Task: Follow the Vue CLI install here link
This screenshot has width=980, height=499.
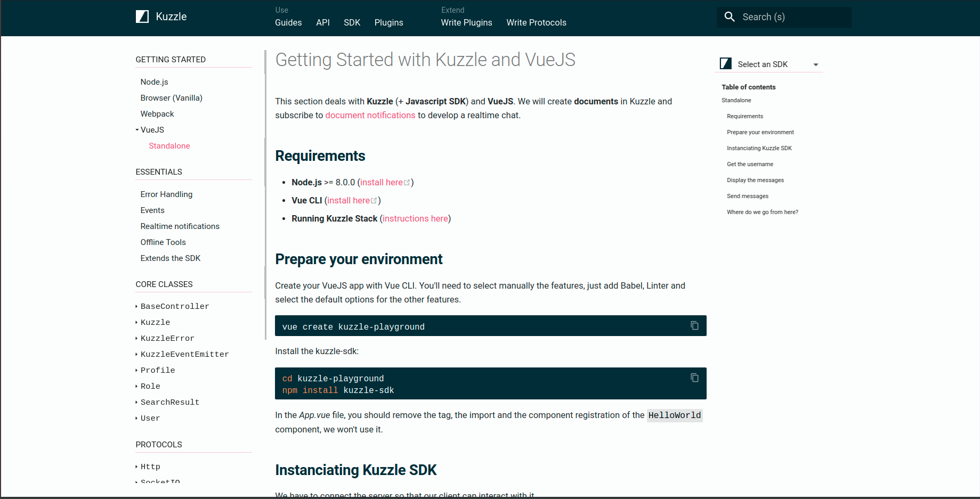Action: (x=349, y=200)
